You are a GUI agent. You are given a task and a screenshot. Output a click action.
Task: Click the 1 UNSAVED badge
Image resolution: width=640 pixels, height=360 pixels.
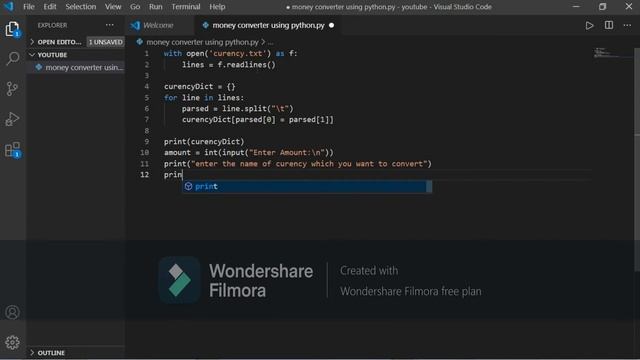(105, 42)
